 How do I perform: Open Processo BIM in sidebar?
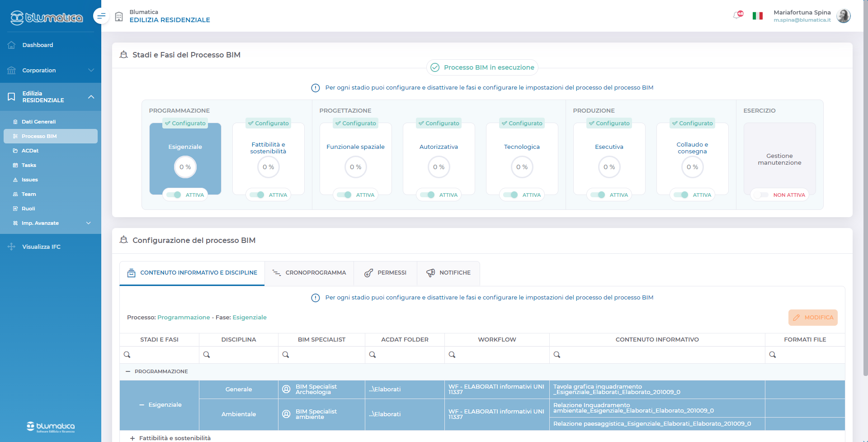point(51,136)
